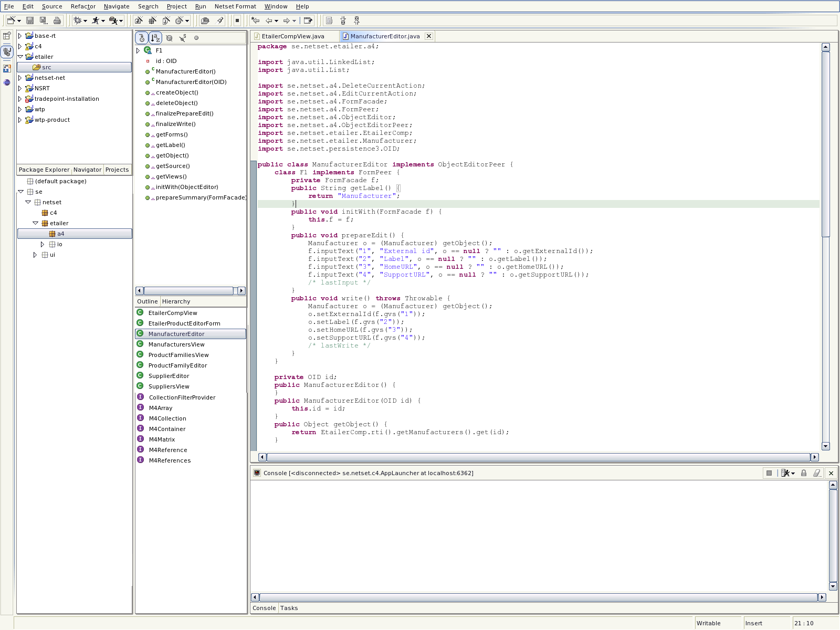840x630 pixels.
Task: Open the Run launch dropdown arrow
Action: click(103, 21)
